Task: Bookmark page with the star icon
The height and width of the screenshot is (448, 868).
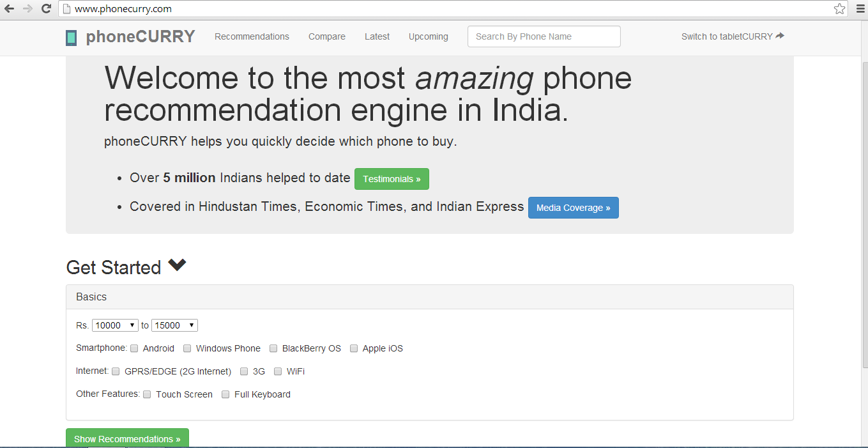Action: [839, 9]
